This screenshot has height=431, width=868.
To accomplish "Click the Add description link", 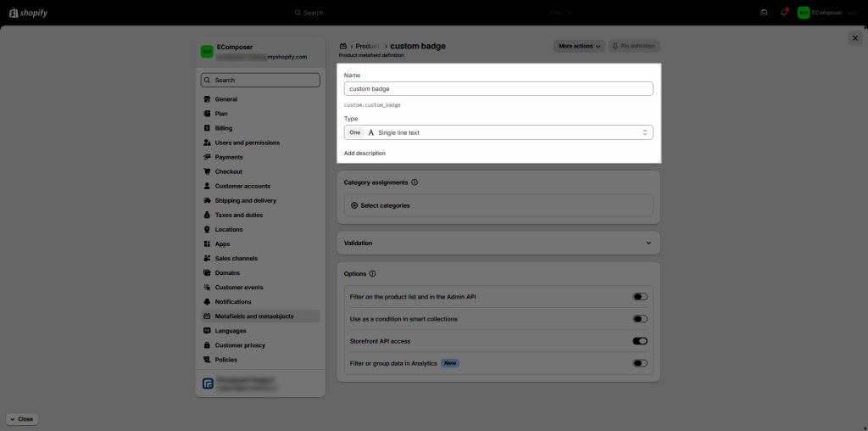I will pyautogui.click(x=364, y=154).
